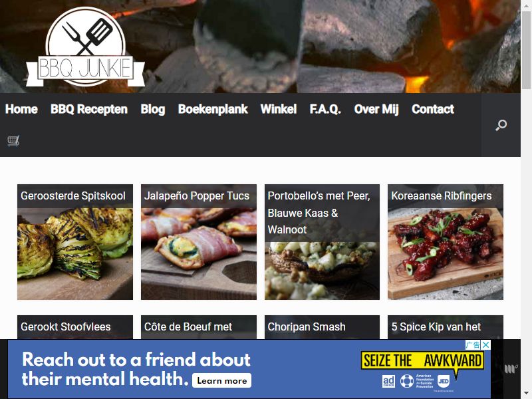This screenshot has height=399, width=532.
Task: Click the JED logo in the ad
Action: click(444, 381)
